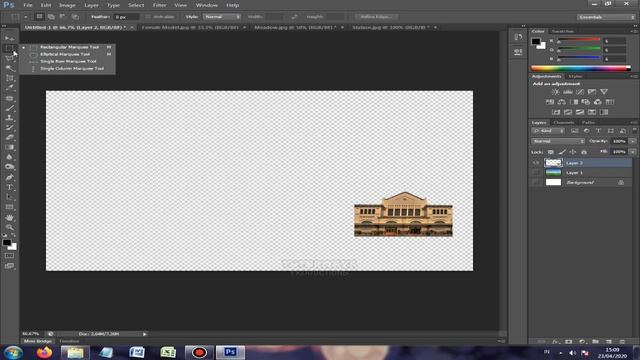Toggle lock all
This screenshot has width=640, height=360.
point(584,152)
